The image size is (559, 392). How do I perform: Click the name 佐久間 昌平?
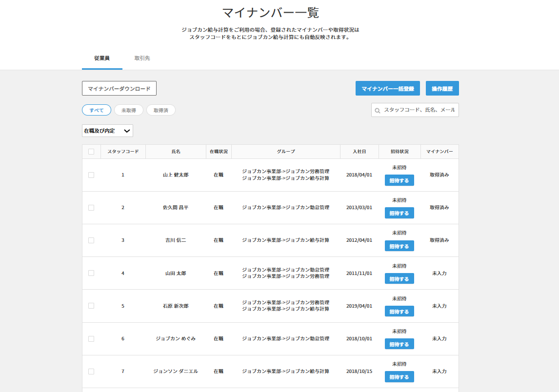point(176,208)
